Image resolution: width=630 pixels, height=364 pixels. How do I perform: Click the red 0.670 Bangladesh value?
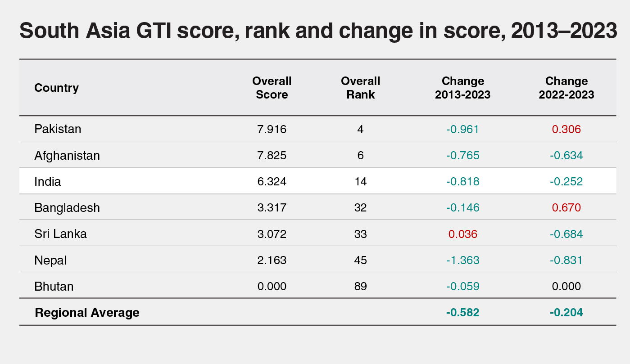click(566, 207)
